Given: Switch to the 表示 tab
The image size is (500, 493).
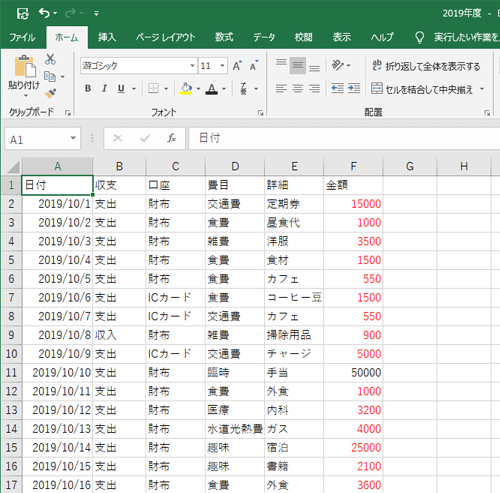Looking at the screenshot, I should click(342, 37).
